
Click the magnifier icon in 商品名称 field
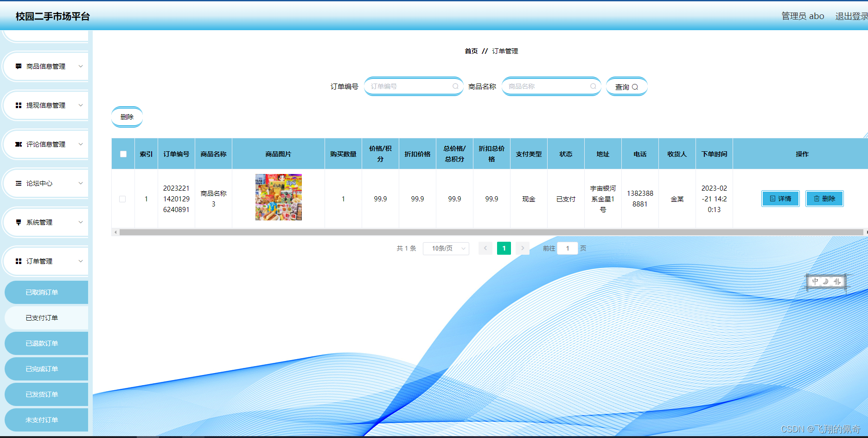tap(593, 86)
